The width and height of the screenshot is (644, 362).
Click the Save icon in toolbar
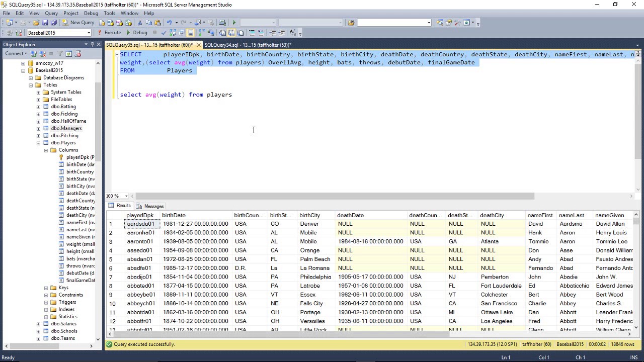tap(45, 23)
